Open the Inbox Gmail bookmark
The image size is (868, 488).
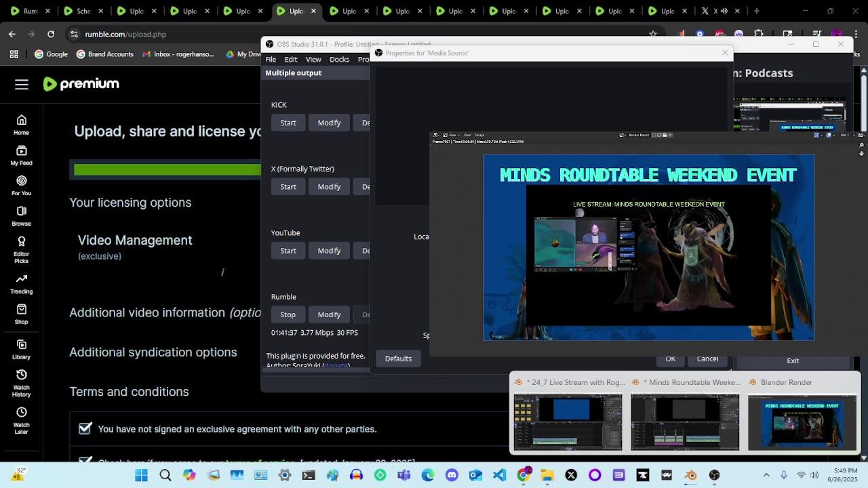tap(180, 54)
